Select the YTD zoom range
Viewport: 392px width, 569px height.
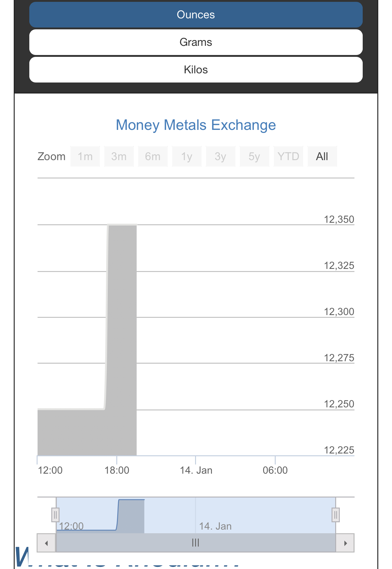pos(289,156)
